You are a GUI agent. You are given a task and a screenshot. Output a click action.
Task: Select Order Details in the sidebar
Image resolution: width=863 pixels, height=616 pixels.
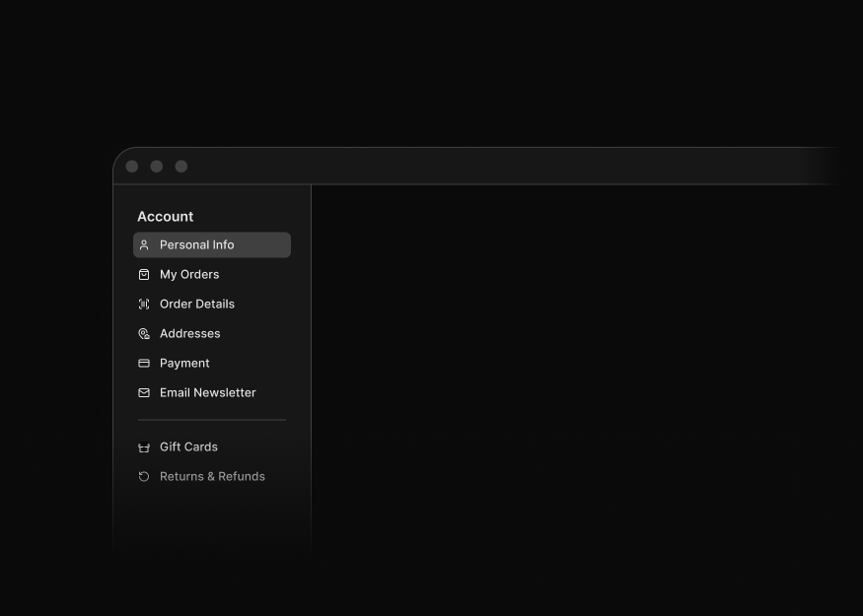212,305
